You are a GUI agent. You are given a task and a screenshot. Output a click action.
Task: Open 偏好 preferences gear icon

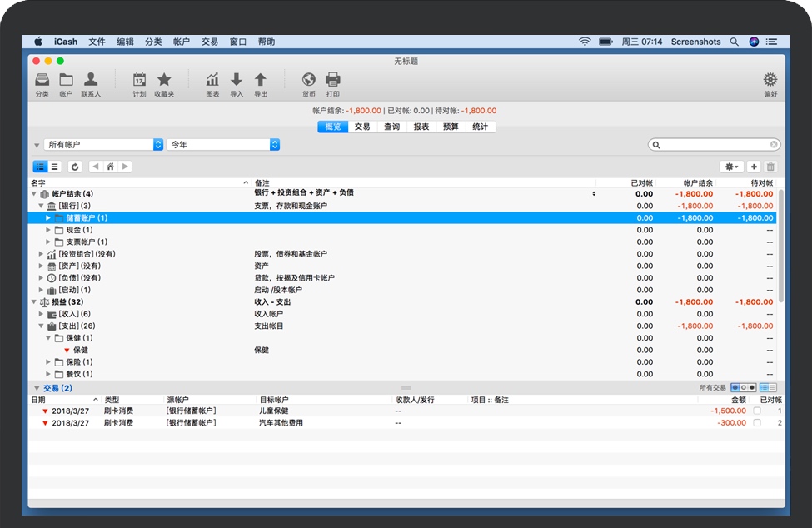tap(770, 80)
